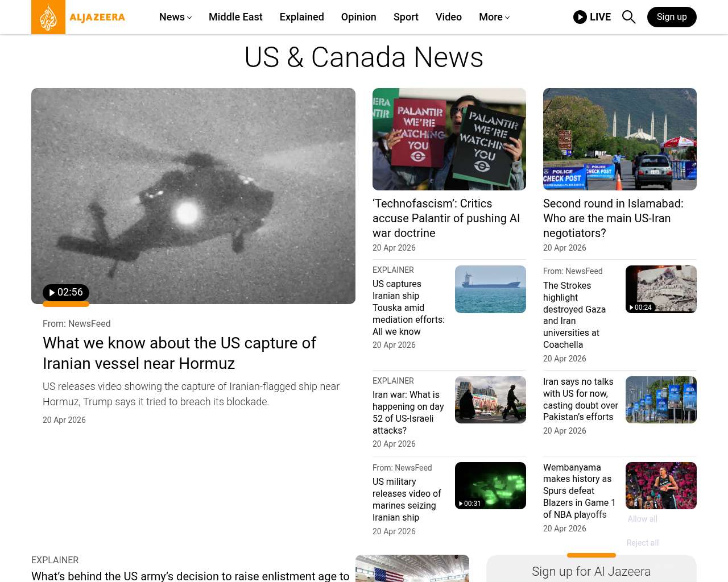Click the Iran war day 52 street thumbnail
Screen dimensions: 728x582
[x=490, y=400]
